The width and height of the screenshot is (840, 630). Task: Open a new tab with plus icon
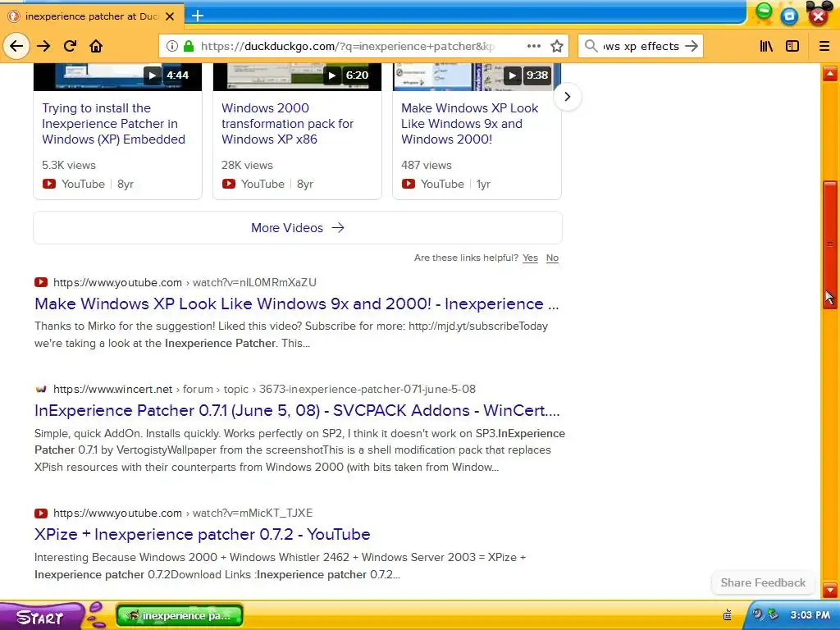[x=198, y=16]
